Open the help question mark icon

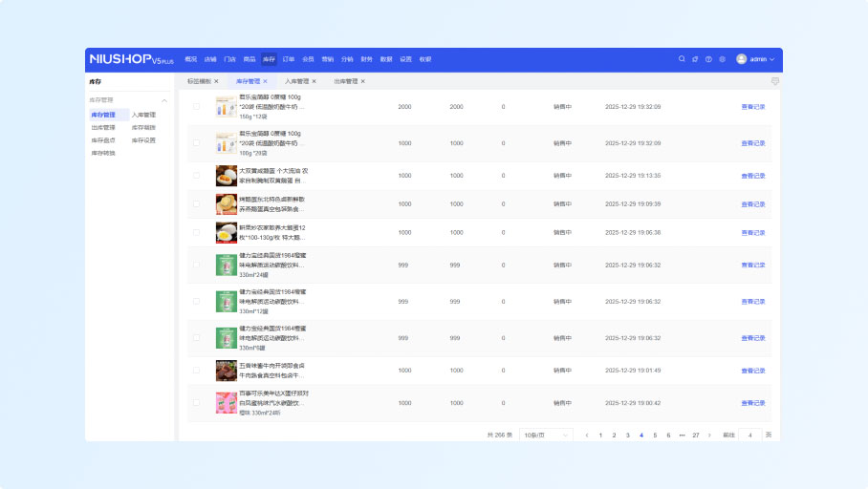(708, 59)
